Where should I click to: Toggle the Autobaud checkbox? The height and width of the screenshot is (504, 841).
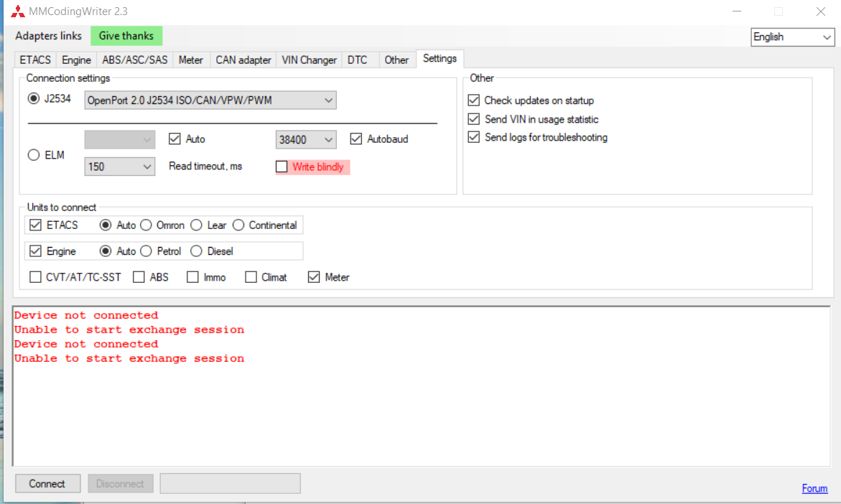coord(356,139)
